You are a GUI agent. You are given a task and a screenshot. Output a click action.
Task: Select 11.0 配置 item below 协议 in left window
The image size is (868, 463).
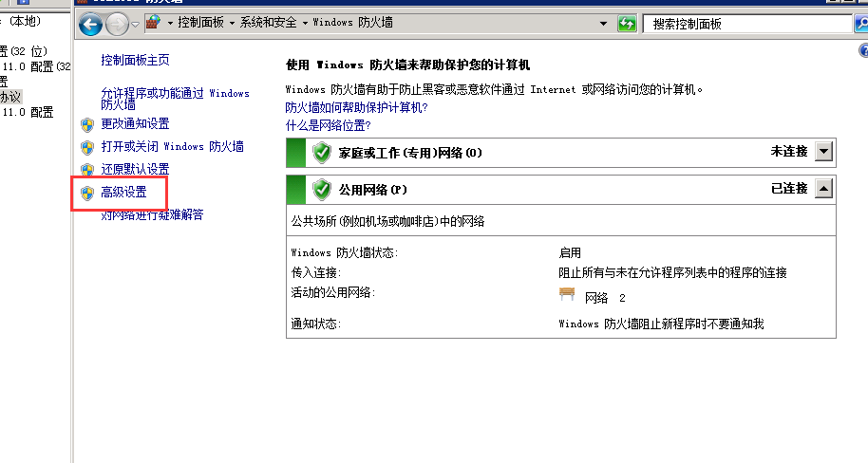tap(28, 112)
